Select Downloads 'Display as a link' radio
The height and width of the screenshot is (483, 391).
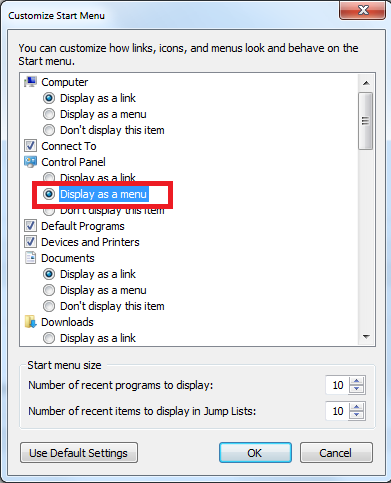click(x=49, y=338)
